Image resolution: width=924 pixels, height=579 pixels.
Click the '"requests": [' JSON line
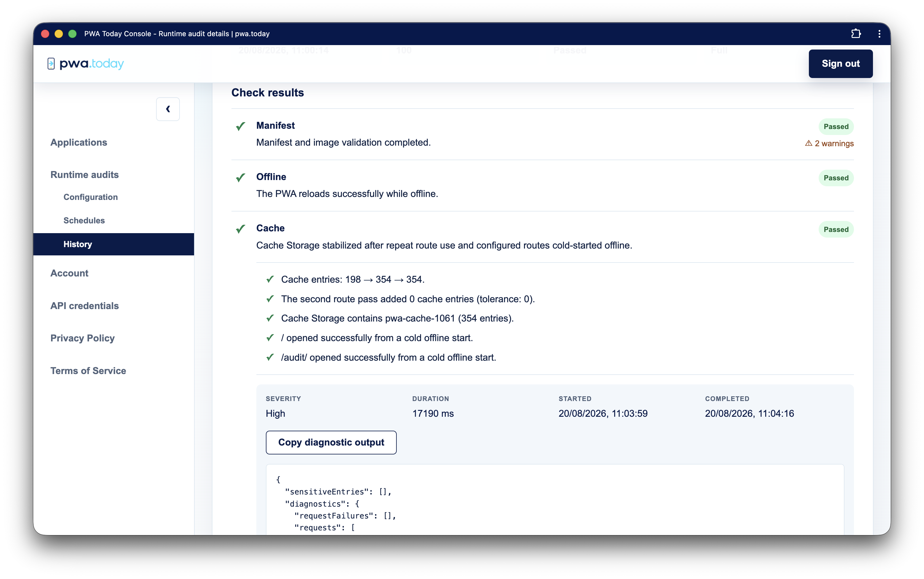point(325,527)
